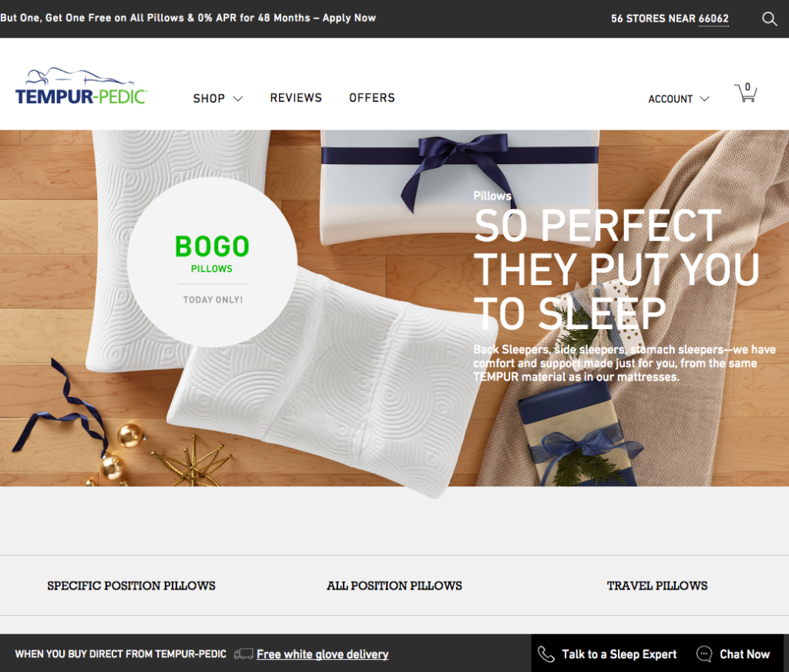Viewport: 789px width, 672px height.
Task: Change the store zip code 66062
Action: tap(713, 18)
